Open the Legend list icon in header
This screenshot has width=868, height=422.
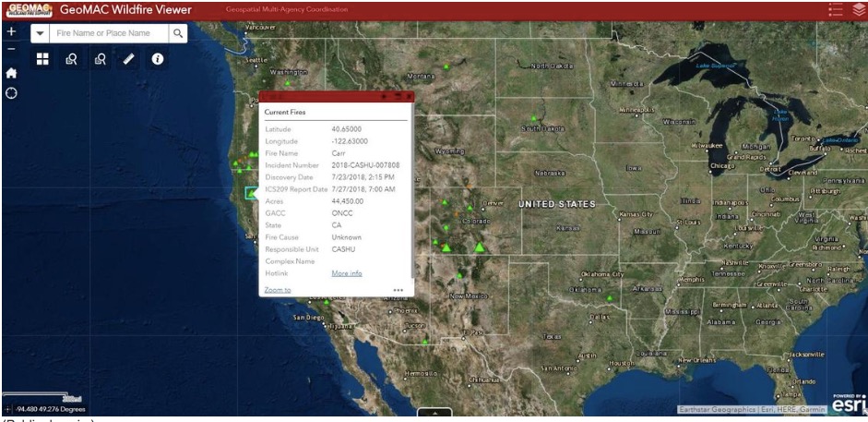point(836,10)
